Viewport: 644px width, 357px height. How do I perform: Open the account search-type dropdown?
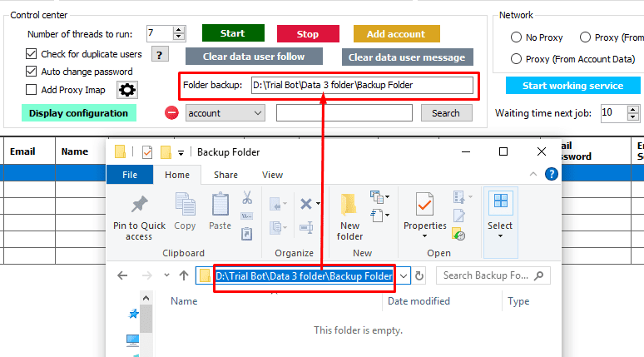[225, 113]
